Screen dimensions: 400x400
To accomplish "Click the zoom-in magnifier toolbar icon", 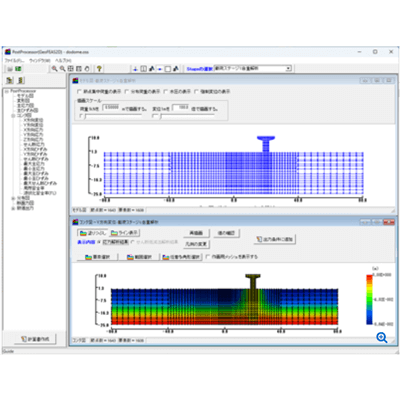I will pos(54,69).
